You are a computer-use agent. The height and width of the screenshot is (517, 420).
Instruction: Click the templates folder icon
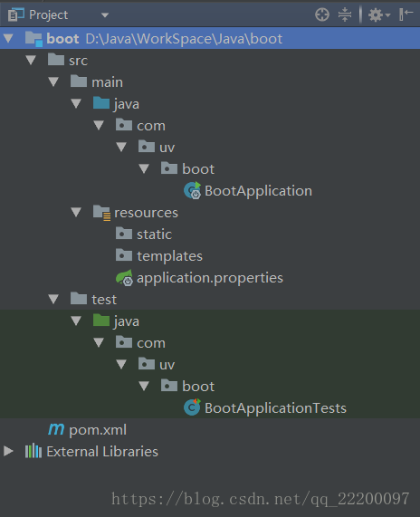[124, 255]
